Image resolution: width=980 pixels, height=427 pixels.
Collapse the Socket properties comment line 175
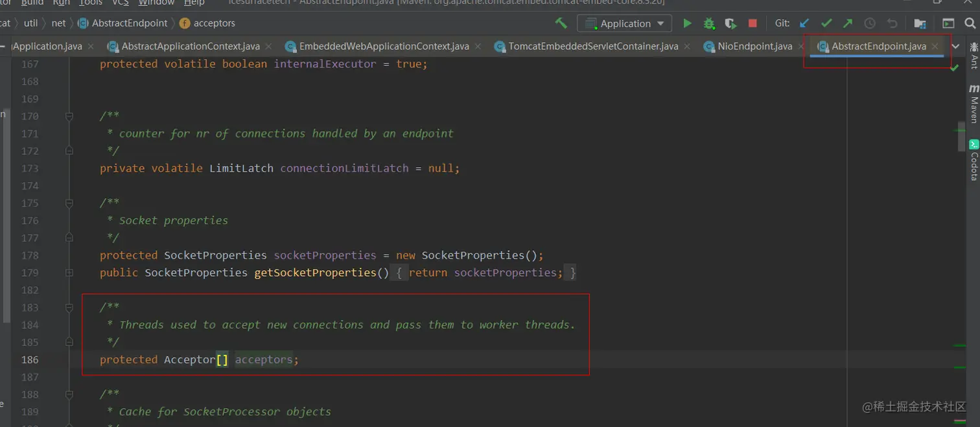pyautogui.click(x=69, y=203)
